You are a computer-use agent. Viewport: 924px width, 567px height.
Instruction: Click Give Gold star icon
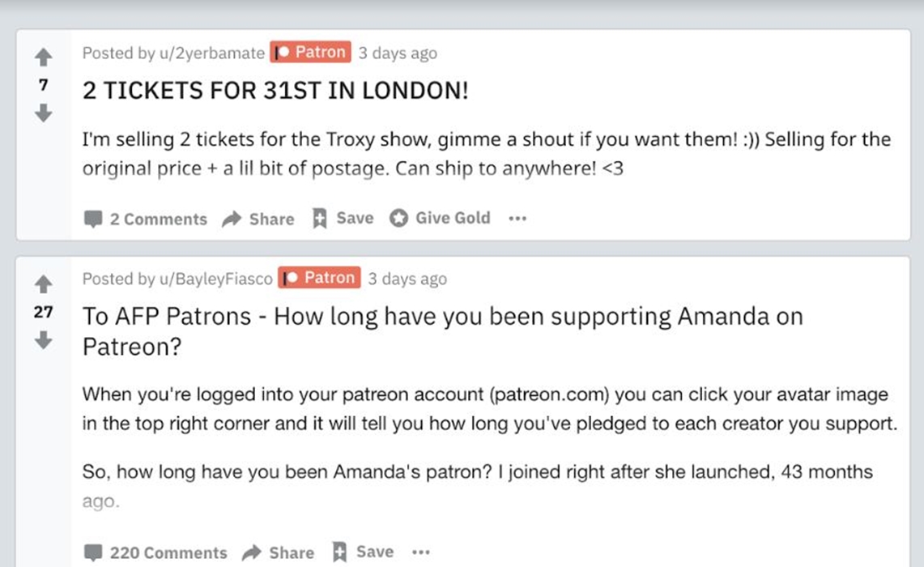pos(398,219)
